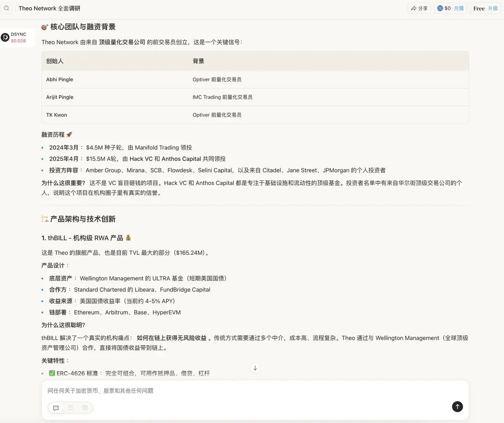Click the 产品架构与技术创新 heading
The height and width of the screenshot is (423, 504).
pos(79,219)
